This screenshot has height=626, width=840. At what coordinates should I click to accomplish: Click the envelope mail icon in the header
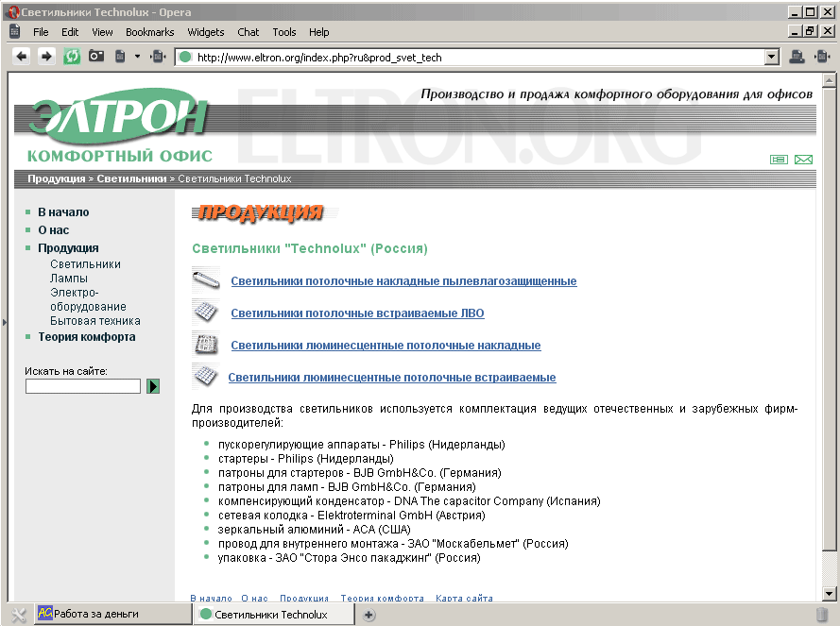(x=803, y=159)
